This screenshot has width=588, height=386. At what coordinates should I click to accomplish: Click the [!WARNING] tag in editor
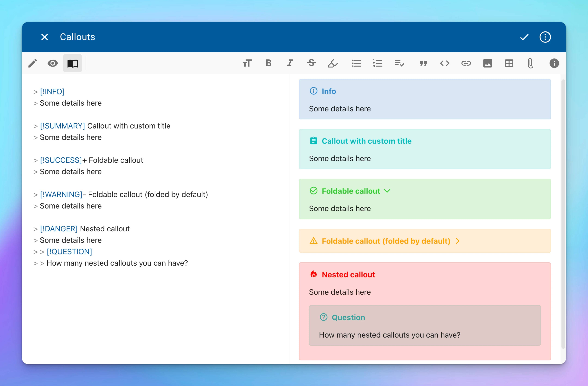tap(61, 195)
